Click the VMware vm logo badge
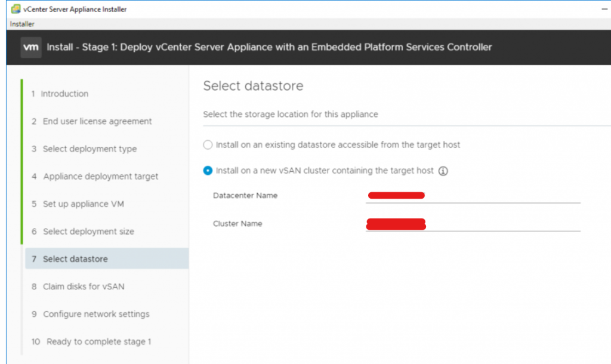Screen dimensions: 611x364 (x=31, y=47)
